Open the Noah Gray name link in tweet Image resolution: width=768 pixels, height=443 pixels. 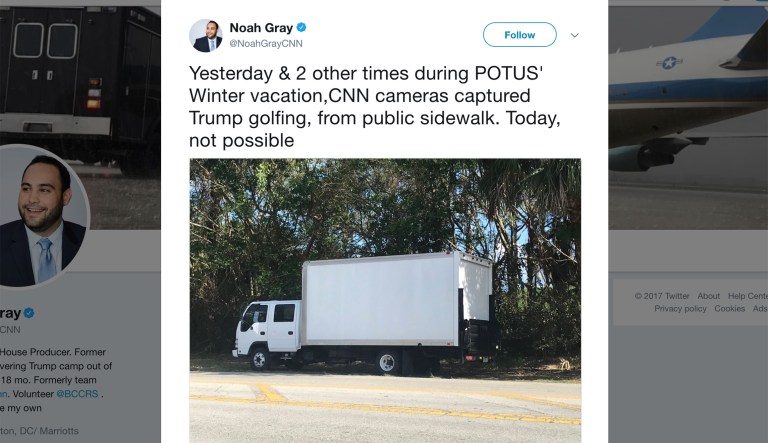[258, 27]
